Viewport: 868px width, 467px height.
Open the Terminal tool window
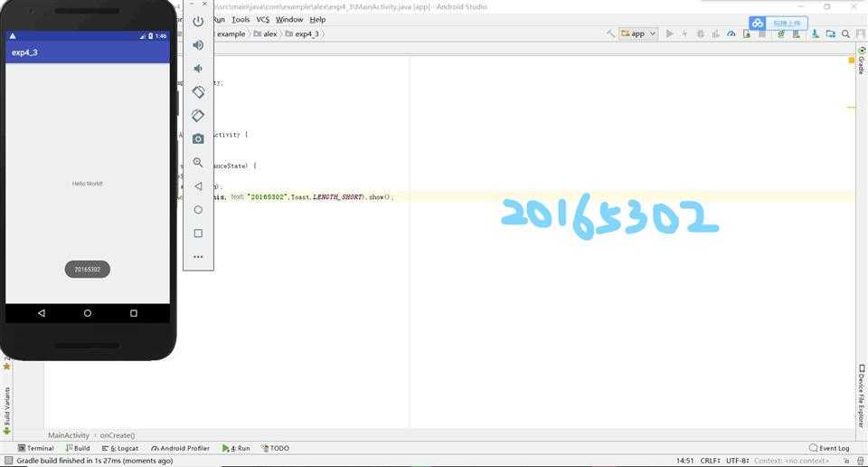click(36, 448)
